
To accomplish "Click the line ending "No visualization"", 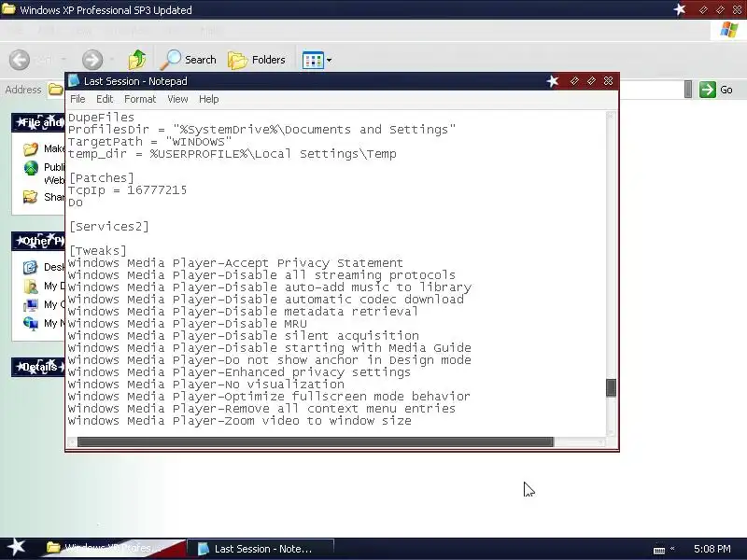I will [205, 385].
